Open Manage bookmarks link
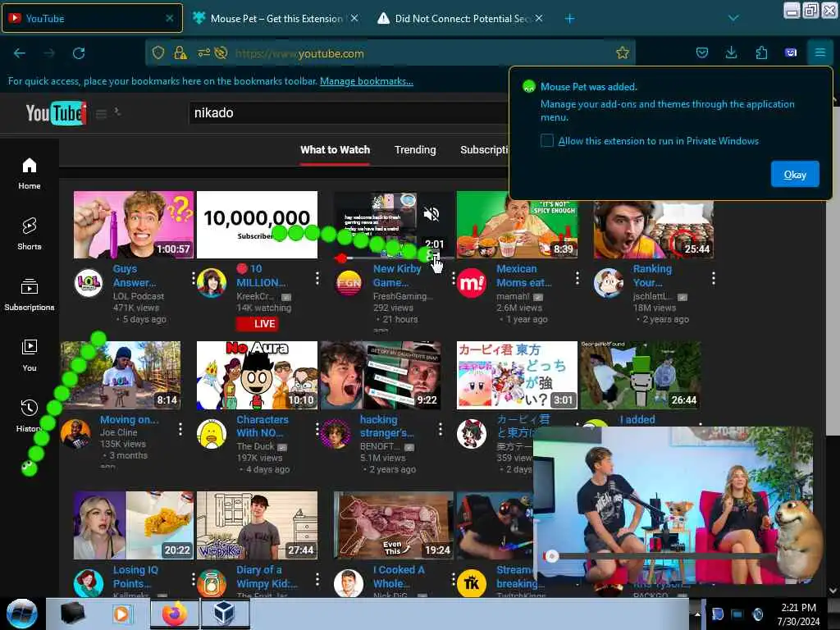The width and height of the screenshot is (840, 630). tap(367, 81)
